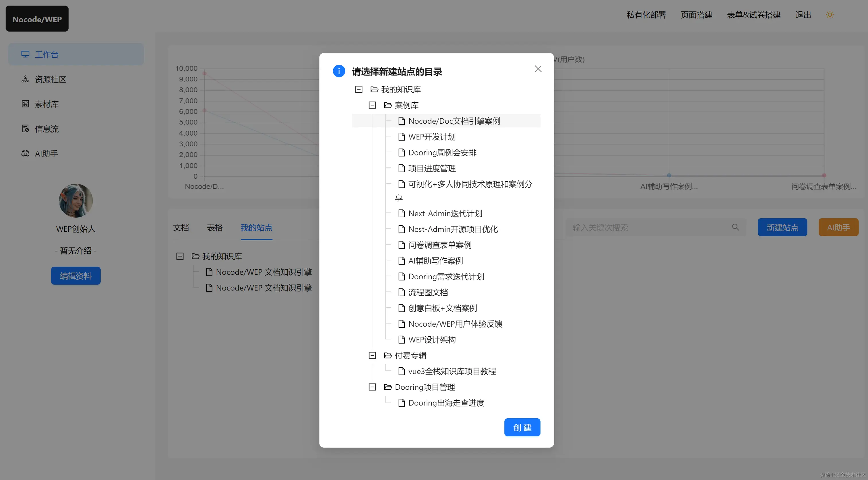
Task: Collapse the Dooring项目管理 folder
Action: click(x=372, y=387)
